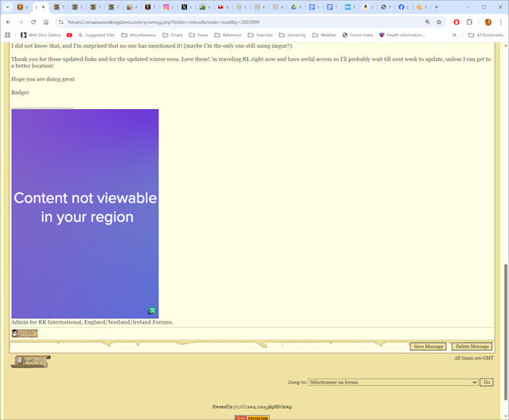Open the Reference bookmarks folder
Viewport: 509px width, 420px height.
(228, 35)
